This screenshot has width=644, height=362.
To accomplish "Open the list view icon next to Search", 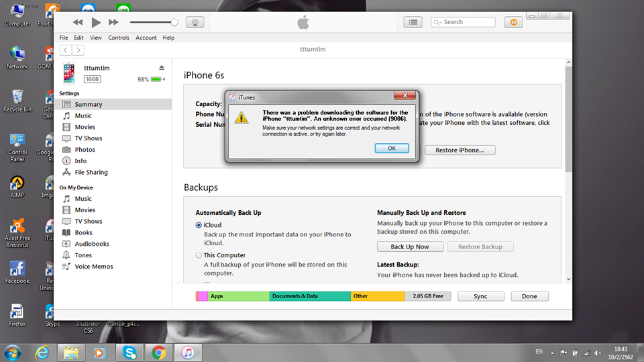I will tap(413, 22).
